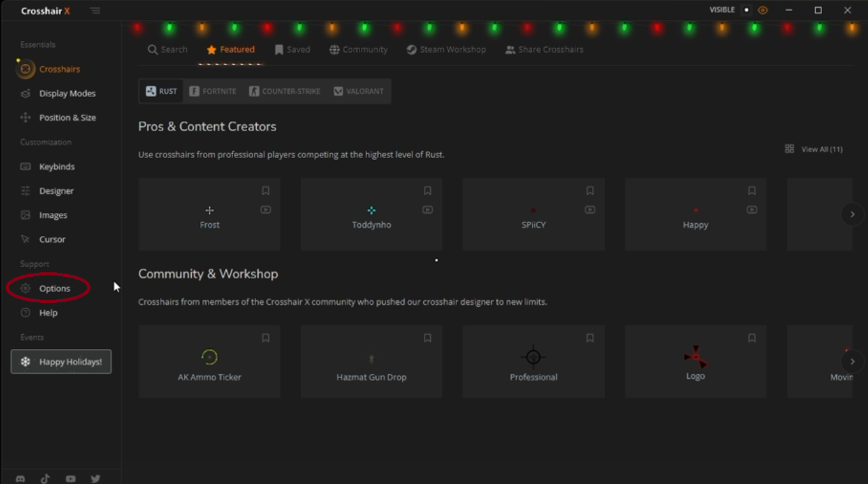Viewport: 868px width, 484px height.
Task: Open the Images section
Action: pyautogui.click(x=44, y=215)
